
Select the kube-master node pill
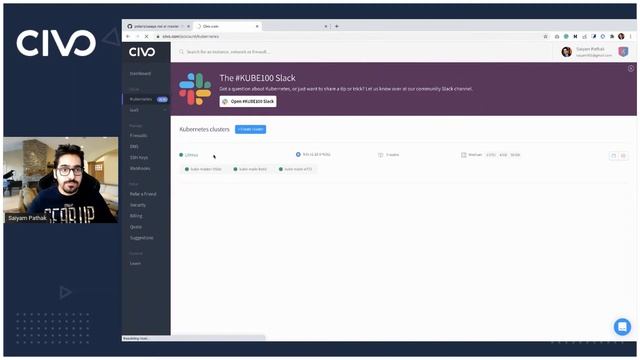(203, 169)
